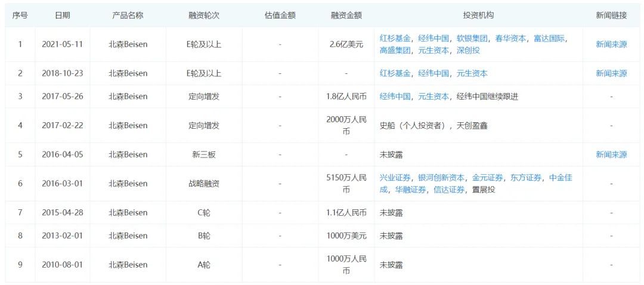
Task: Open 红杉基金 link in the 2018-10-23 row
Action: coord(395,73)
